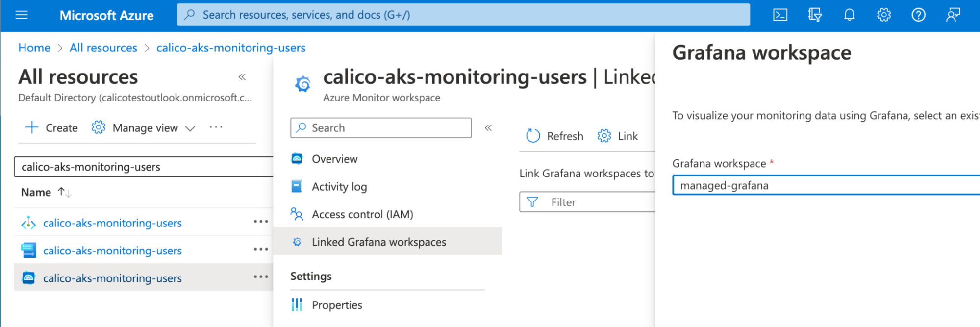Viewport: 980px width, 327px height.
Task: Click the magnifier icon in resource menu search
Action: click(x=302, y=127)
